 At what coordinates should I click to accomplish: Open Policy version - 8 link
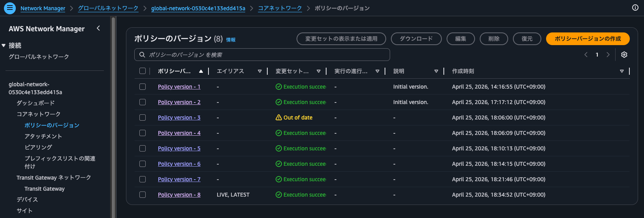tap(179, 195)
